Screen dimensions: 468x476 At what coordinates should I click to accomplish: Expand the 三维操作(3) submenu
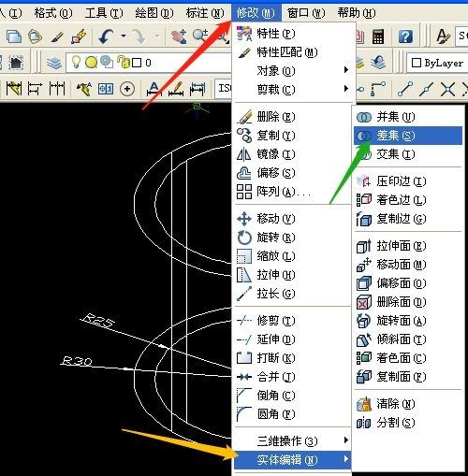click(x=294, y=441)
